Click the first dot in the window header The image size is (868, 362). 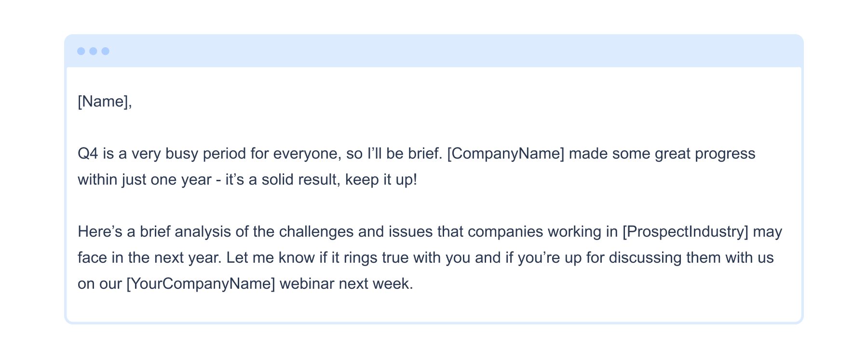[x=81, y=51]
